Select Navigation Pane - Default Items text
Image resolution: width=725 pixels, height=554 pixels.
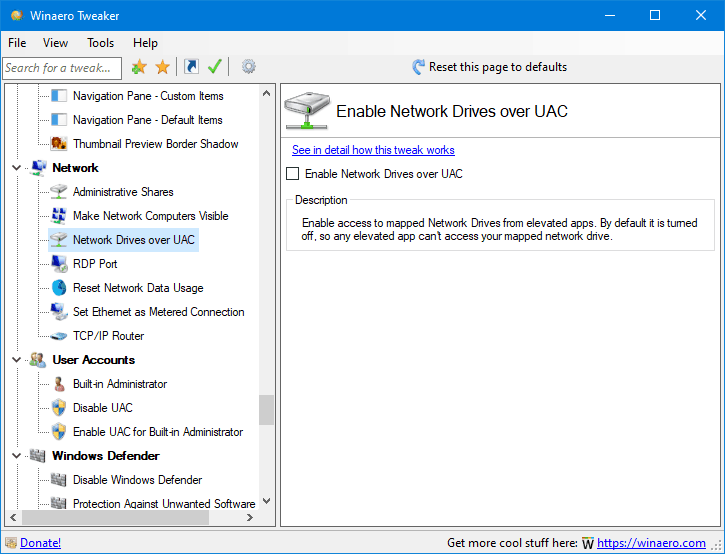(x=147, y=120)
